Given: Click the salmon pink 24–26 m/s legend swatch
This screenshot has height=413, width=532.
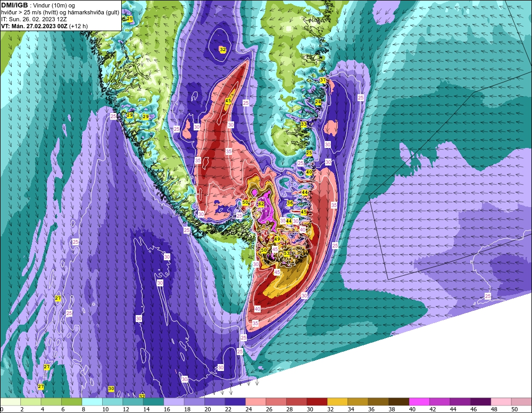Looking at the screenshot, I should click(x=256, y=402).
